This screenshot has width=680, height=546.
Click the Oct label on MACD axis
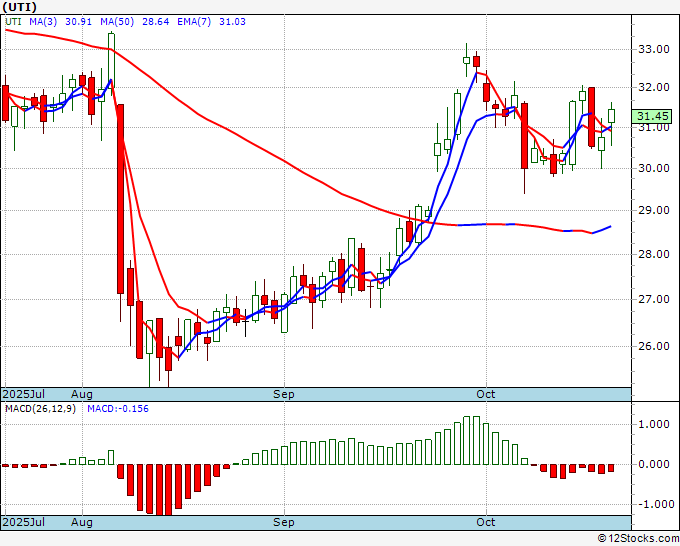pos(486,522)
